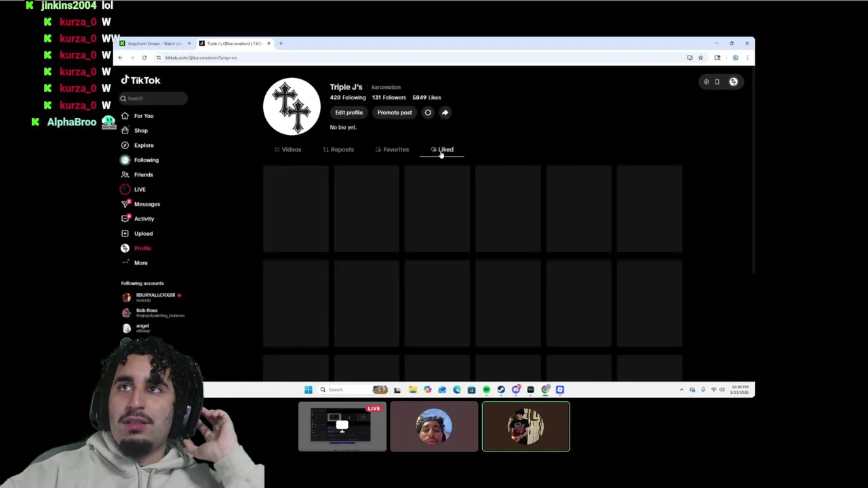Go to Explore in the sidebar
Viewport: 868px width, 488px height.
click(138, 145)
